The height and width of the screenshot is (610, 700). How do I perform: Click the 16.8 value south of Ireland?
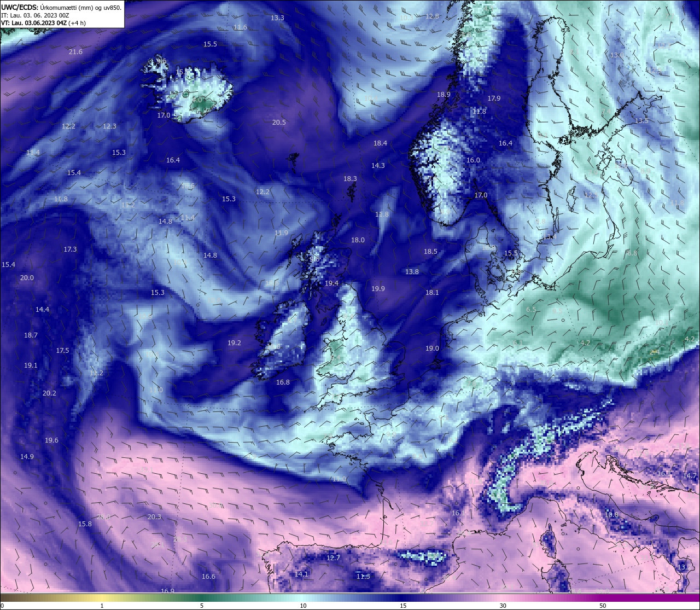tap(283, 382)
